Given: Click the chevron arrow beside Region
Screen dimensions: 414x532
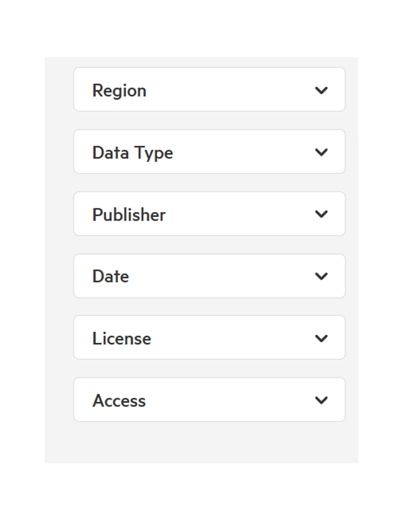Looking at the screenshot, I should click(321, 91).
